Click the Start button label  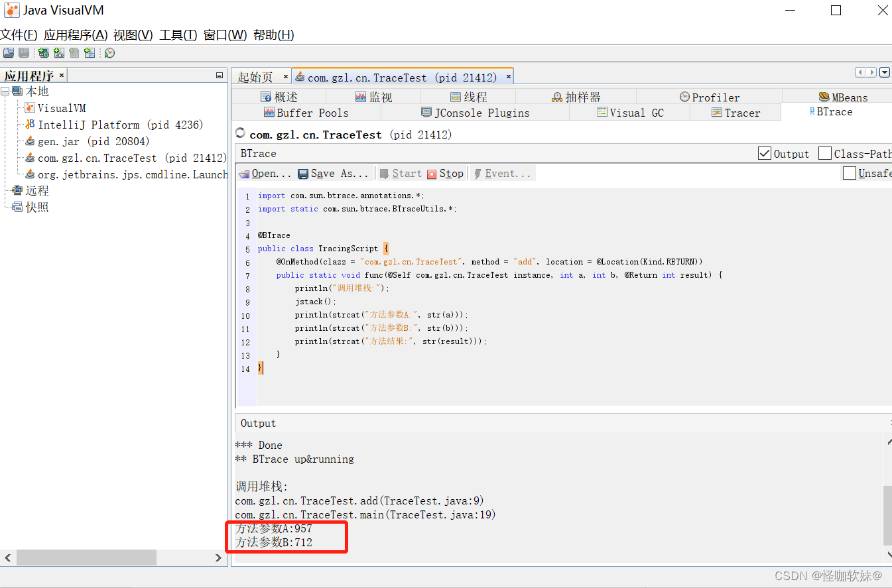tap(407, 174)
